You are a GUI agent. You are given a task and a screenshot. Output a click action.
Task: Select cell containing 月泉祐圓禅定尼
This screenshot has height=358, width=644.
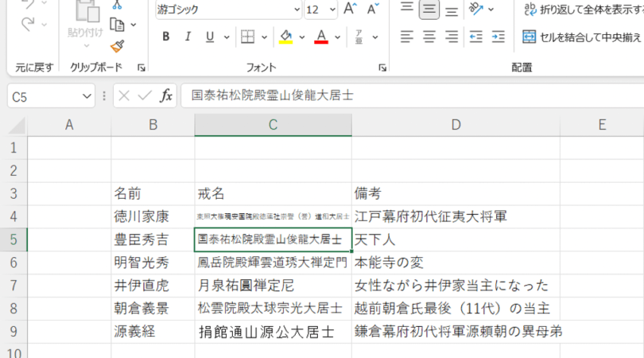pyautogui.click(x=274, y=286)
